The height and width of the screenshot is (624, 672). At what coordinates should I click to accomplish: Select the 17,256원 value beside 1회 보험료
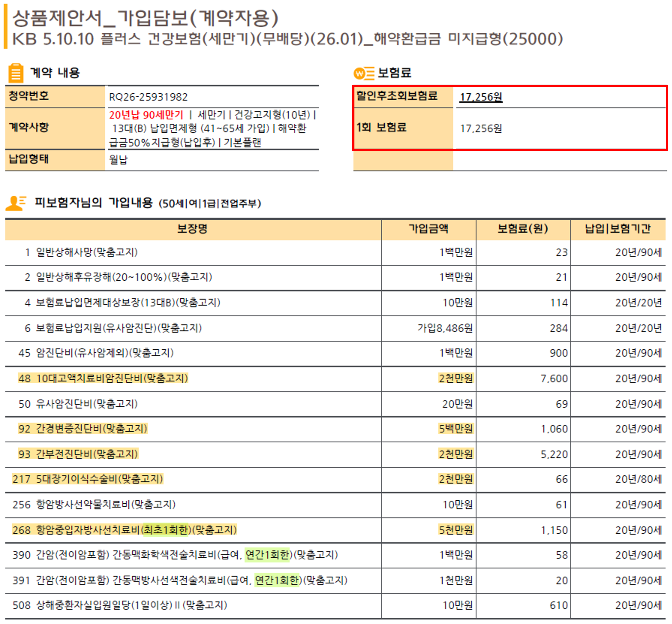point(481,128)
